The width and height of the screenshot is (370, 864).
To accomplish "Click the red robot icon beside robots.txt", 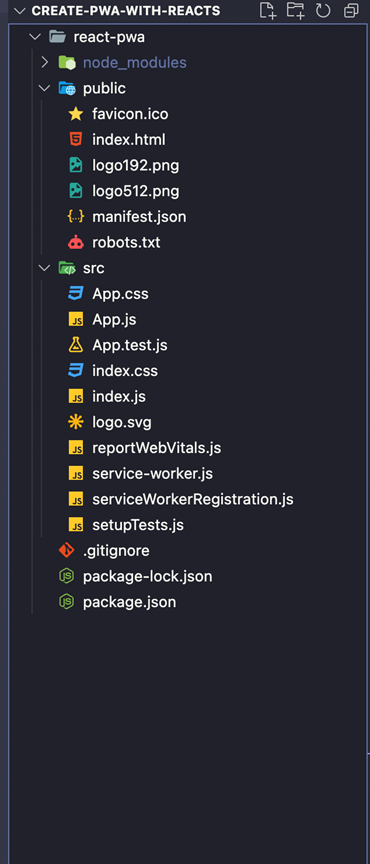I will [x=76, y=242].
